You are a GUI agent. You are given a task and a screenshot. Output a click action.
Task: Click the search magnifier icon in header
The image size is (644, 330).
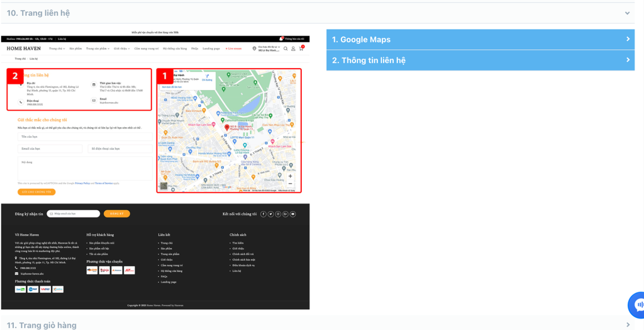pyautogui.click(x=286, y=48)
